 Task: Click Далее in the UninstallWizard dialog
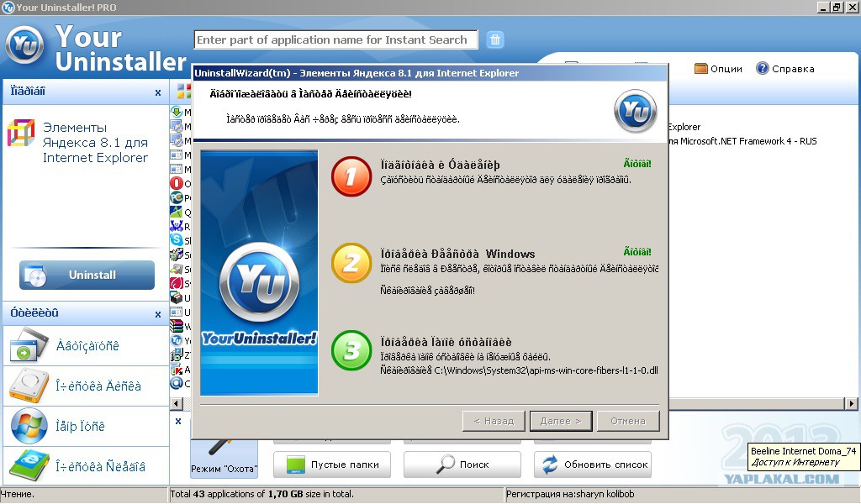[x=561, y=421]
